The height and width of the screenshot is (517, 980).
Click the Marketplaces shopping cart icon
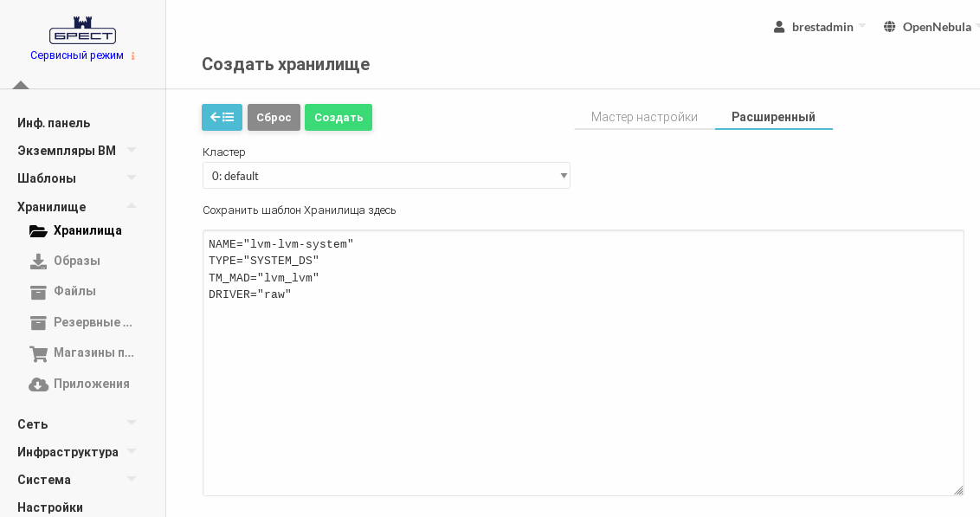coord(38,353)
